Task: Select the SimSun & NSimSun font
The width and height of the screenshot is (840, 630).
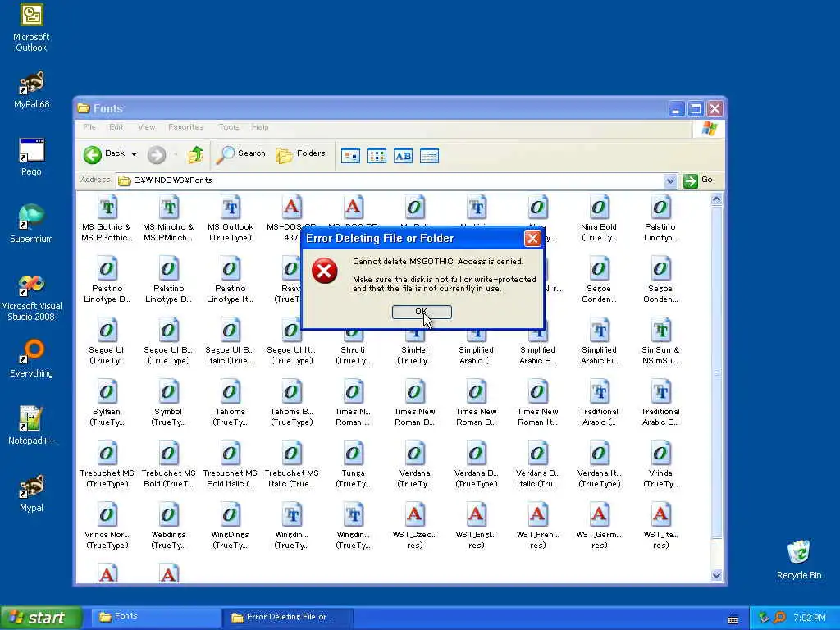Action: pos(660,342)
